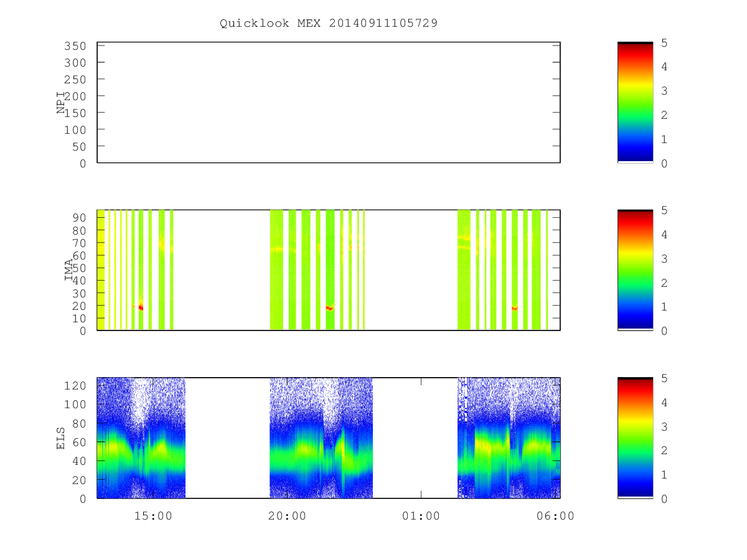Select the IMA axis label
The height and width of the screenshot is (560, 747).
68,270
